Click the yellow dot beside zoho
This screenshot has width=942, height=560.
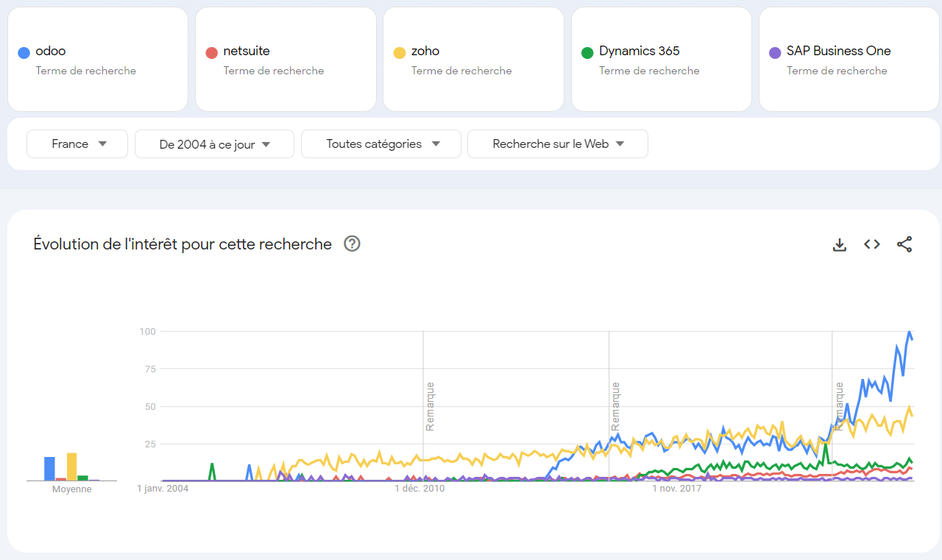click(x=400, y=53)
